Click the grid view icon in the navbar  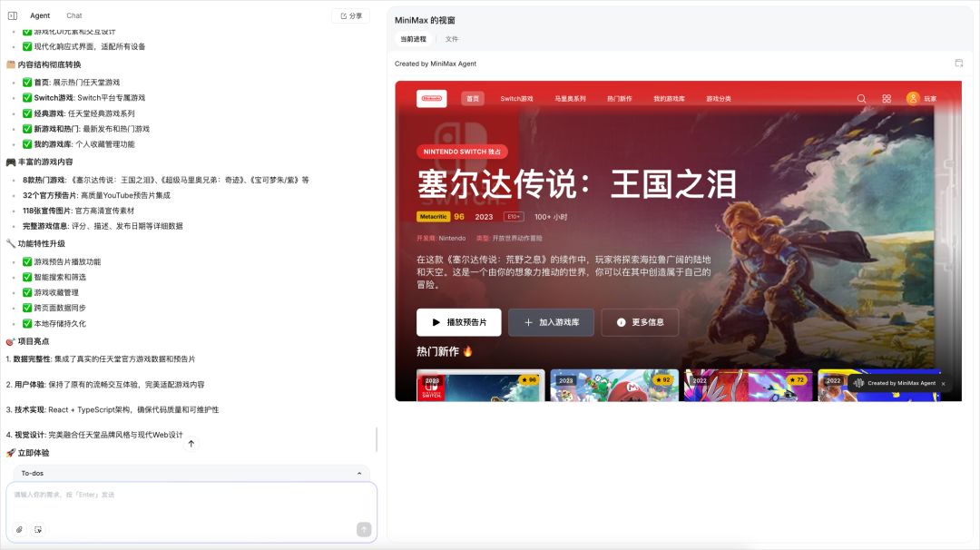887,99
